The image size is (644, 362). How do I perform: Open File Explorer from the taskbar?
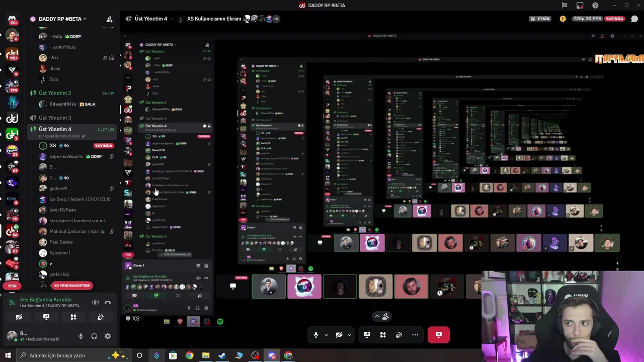pyautogui.click(x=206, y=355)
